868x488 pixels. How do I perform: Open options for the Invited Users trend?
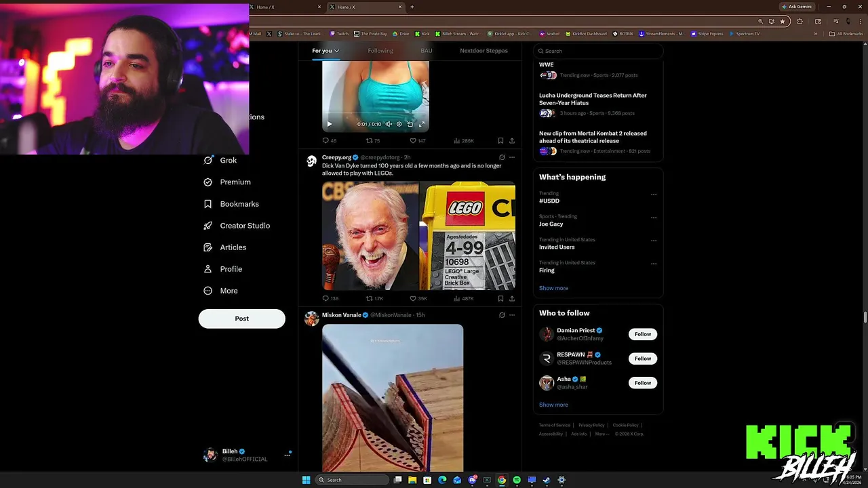[x=654, y=241]
